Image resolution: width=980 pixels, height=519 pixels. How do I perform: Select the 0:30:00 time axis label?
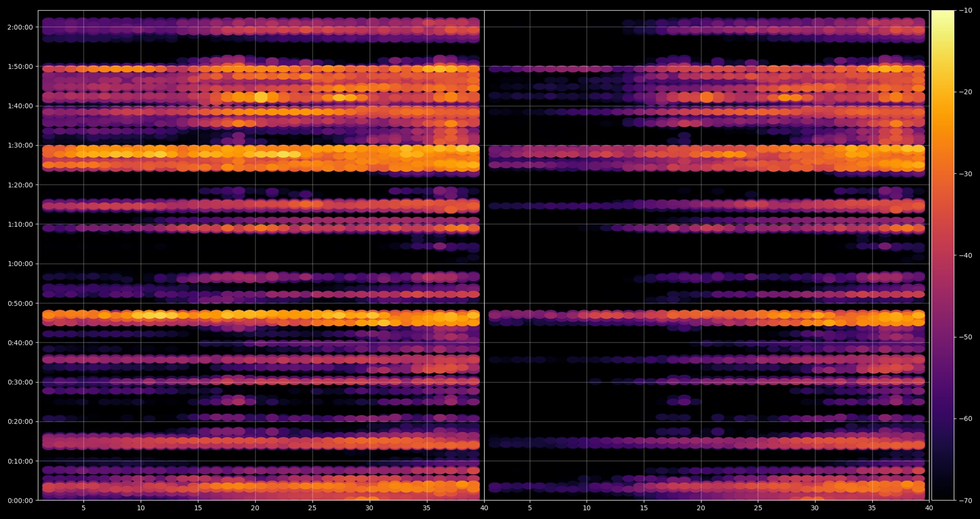20,382
